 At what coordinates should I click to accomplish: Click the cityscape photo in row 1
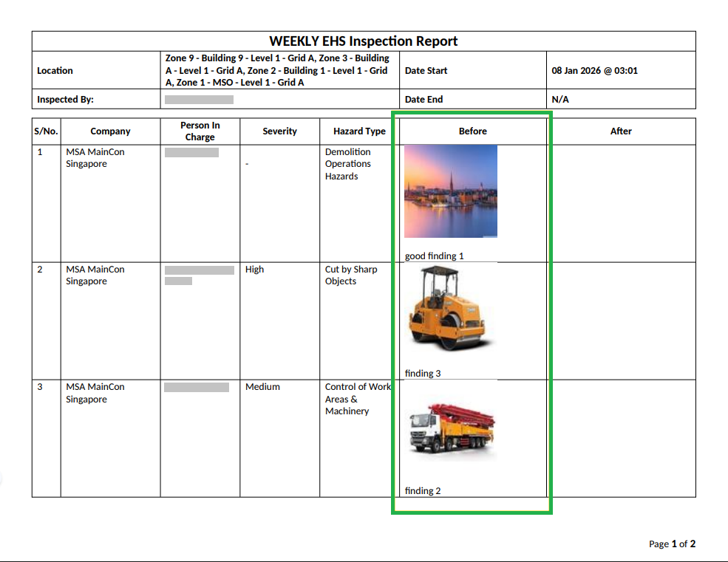(x=450, y=191)
